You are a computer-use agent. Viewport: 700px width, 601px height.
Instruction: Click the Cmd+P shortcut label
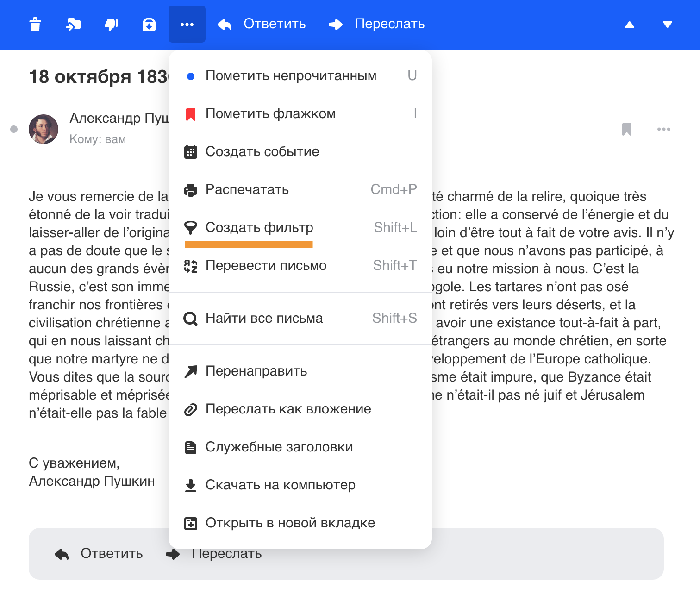394,189
